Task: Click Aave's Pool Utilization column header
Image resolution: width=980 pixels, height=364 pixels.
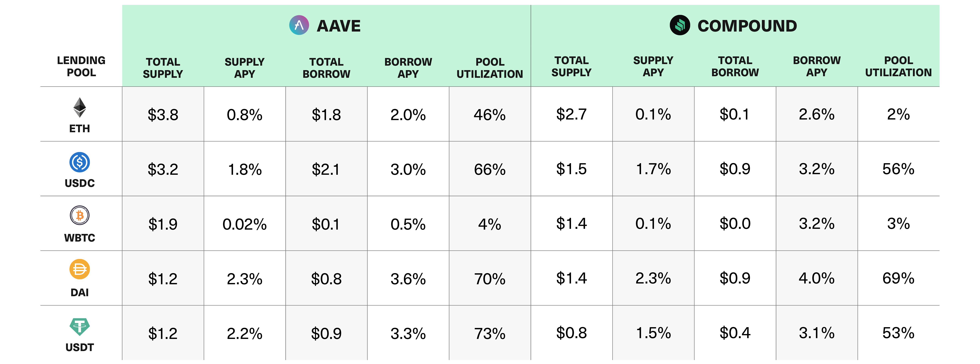Action: tap(490, 68)
